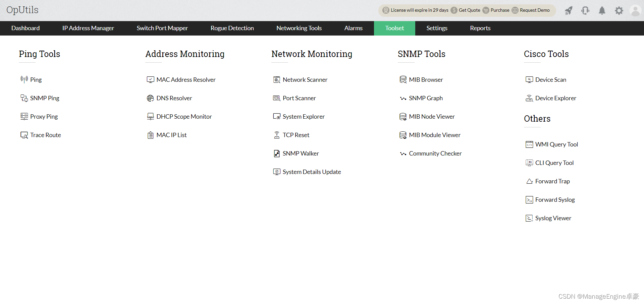The image size is (644, 303).
Task: Click the Device Scan icon
Action: tap(529, 79)
